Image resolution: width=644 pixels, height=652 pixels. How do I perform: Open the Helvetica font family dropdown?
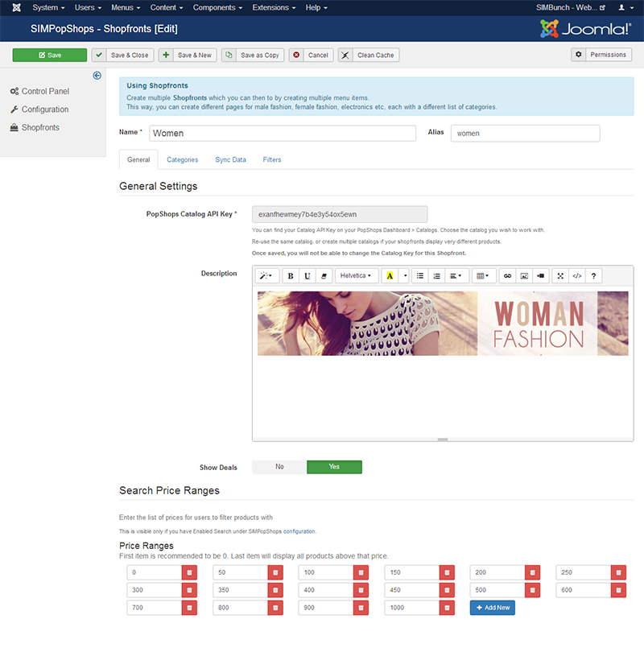(x=357, y=275)
